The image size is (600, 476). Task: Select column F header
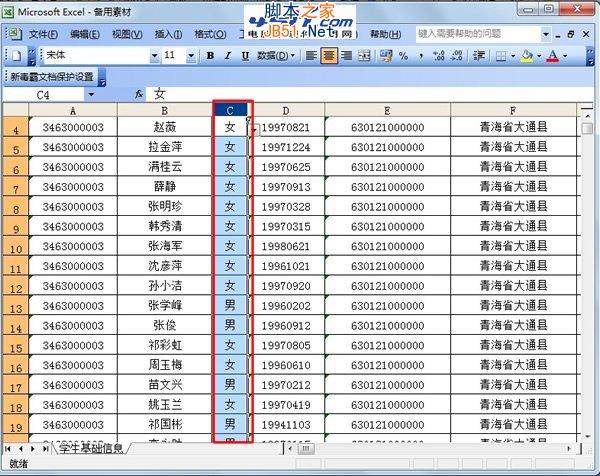[513, 111]
